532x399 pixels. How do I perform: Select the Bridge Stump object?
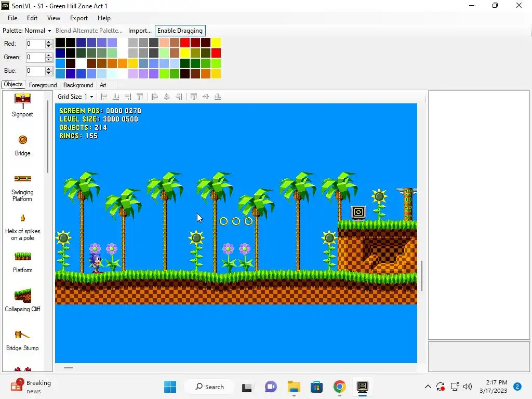[22, 340]
